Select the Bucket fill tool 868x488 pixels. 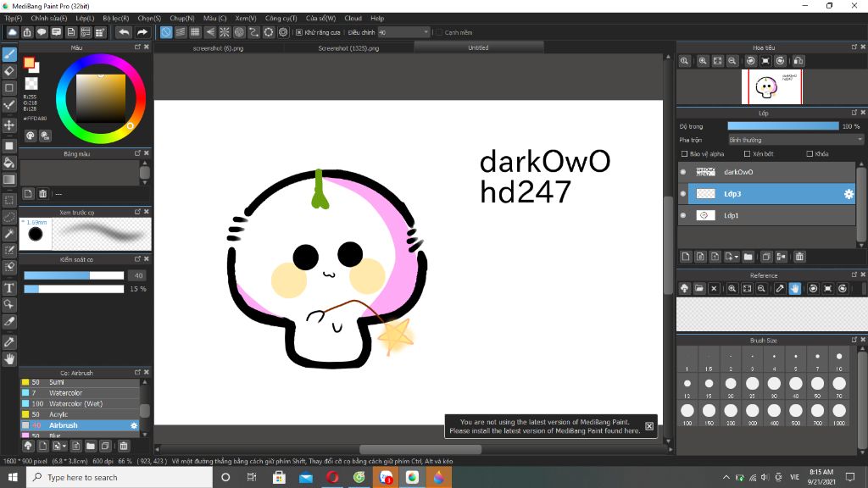click(x=9, y=163)
